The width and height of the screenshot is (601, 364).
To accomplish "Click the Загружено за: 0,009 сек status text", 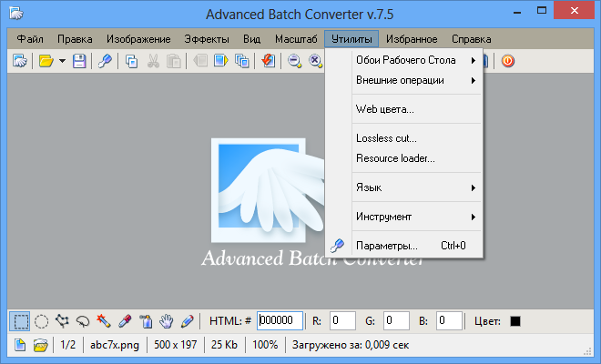I will click(x=351, y=345).
